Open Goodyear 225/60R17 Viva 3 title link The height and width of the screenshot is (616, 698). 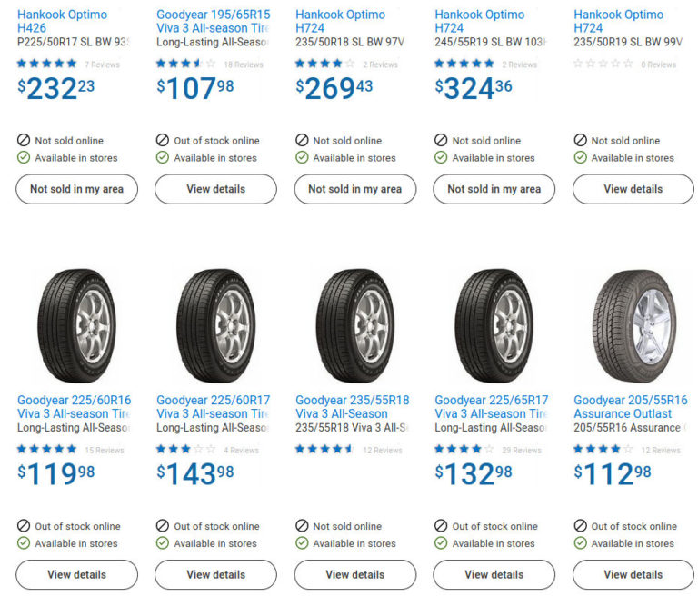click(x=214, y=407)
